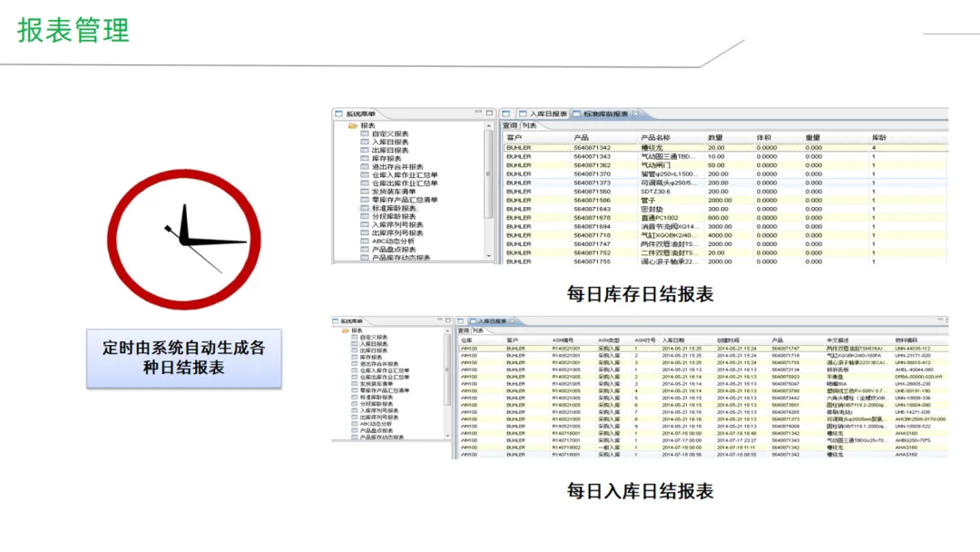
Task: Click 系统菜单 panel tab in 每日库存日结报表 screenshot
Action: (x=356, y=113)
